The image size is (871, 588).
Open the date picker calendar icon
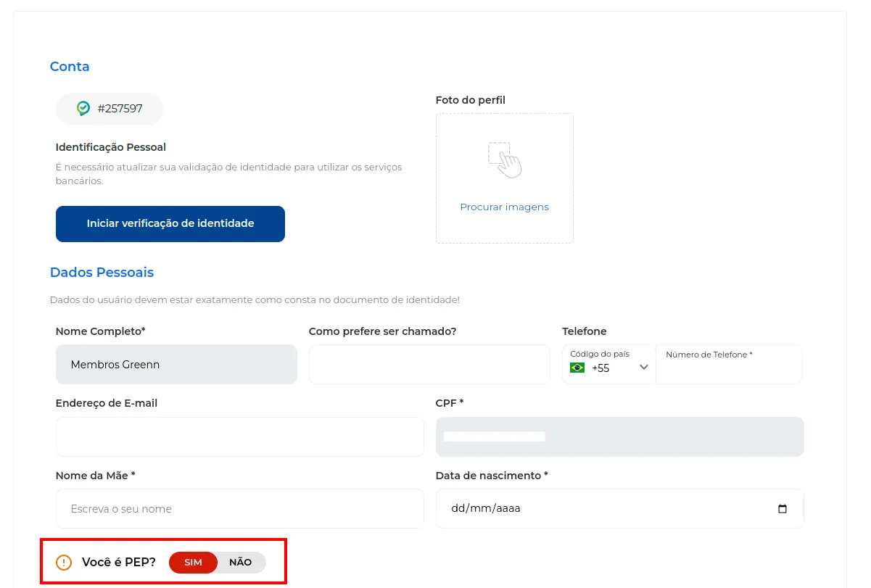coord(782,508)
